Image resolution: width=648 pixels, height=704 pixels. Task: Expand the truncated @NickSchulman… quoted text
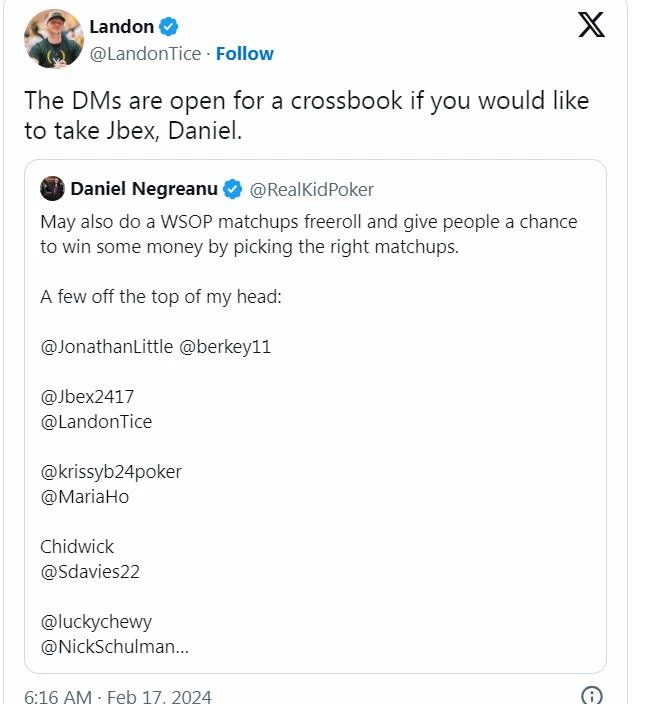pyautogui.click(x=114, y=647)
